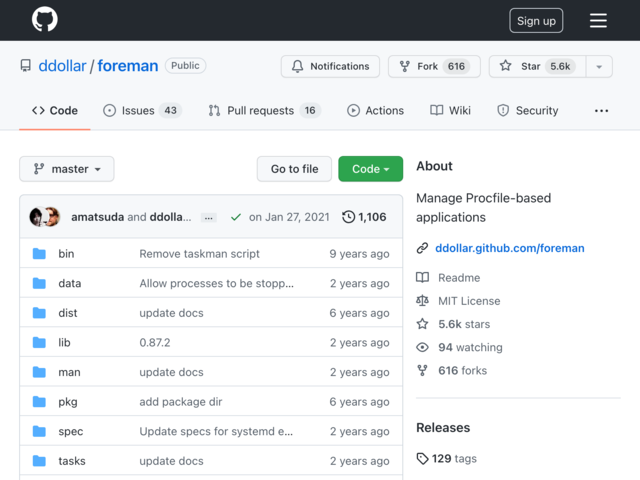Click the star icon in Star button
This screenshot has height=480, width=640.
(x=506, y=66)
